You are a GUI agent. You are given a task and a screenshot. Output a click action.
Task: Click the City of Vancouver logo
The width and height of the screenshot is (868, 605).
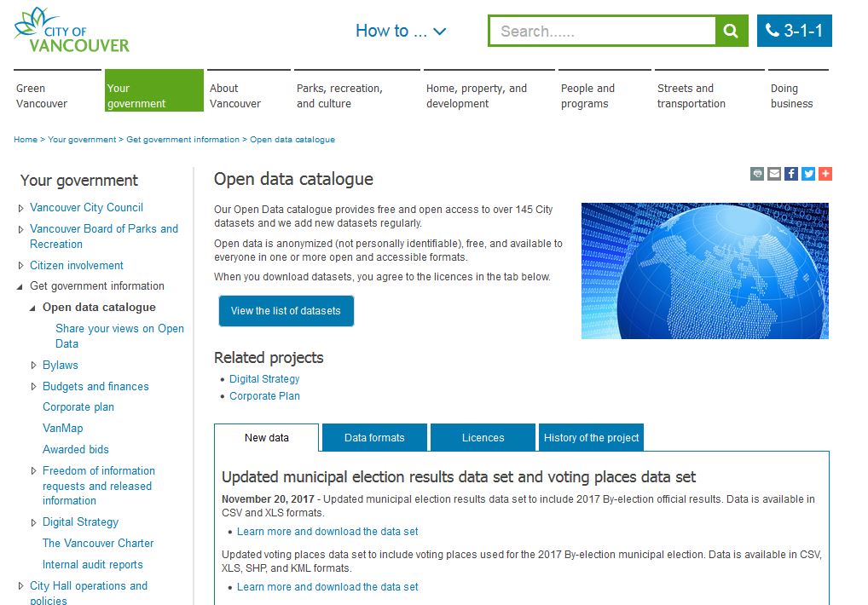point(72,31)
